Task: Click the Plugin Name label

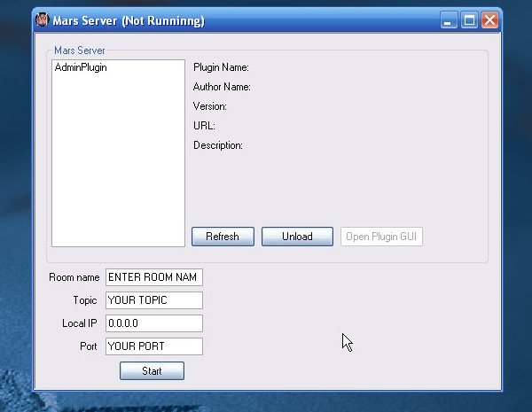Action: tap(221, 67)
